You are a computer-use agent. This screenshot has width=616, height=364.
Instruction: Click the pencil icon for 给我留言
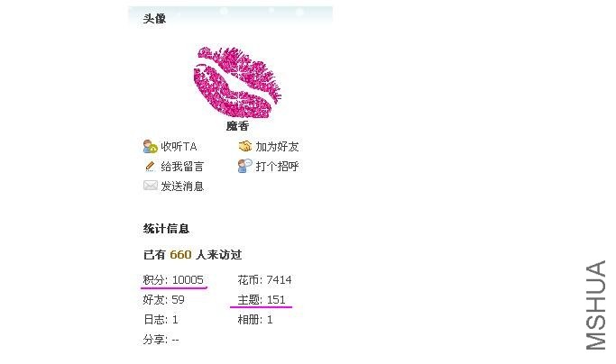(x=150, y=166)
